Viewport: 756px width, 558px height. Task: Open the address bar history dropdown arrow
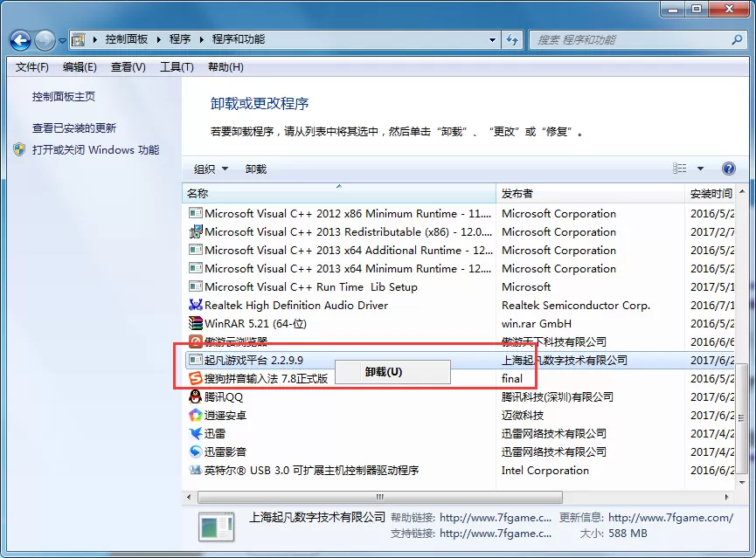click(x=492, y=40)
